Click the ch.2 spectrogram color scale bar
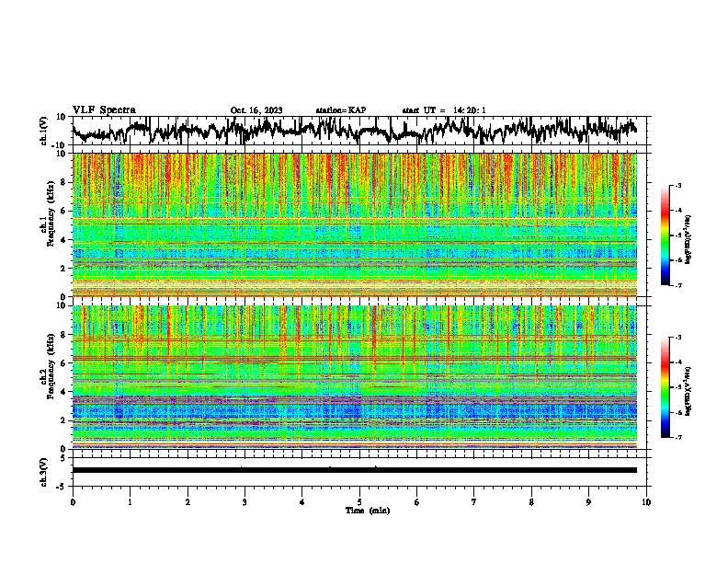 665,387
